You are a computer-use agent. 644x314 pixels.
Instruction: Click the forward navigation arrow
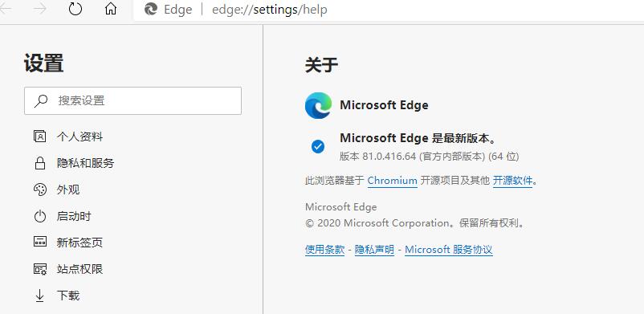40,9
